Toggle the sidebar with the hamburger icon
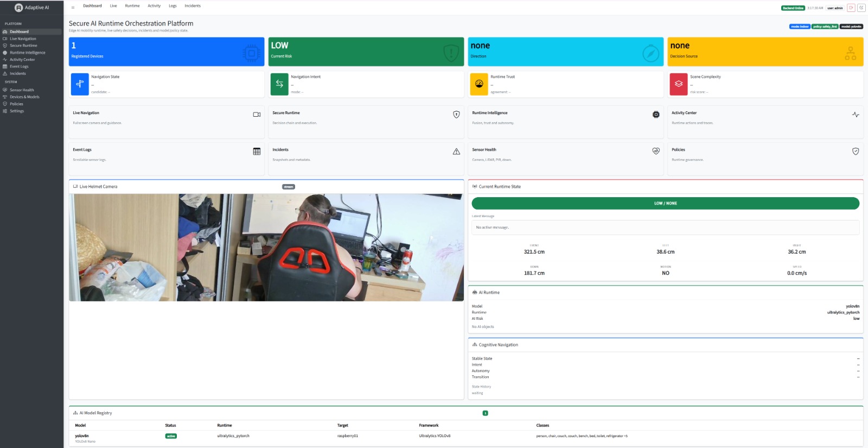Screen dimensions: 868x448 point(73,8)
